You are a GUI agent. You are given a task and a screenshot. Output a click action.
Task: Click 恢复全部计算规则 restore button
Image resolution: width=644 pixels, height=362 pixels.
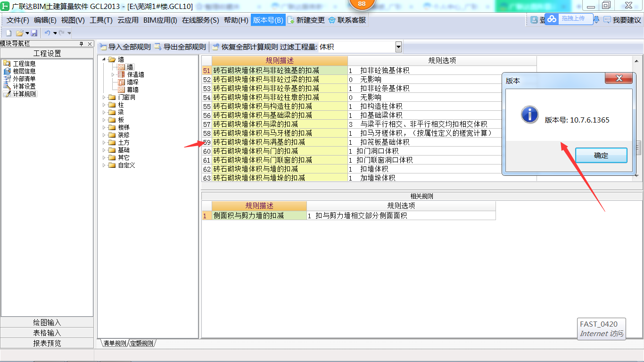(x=245, y=47)
